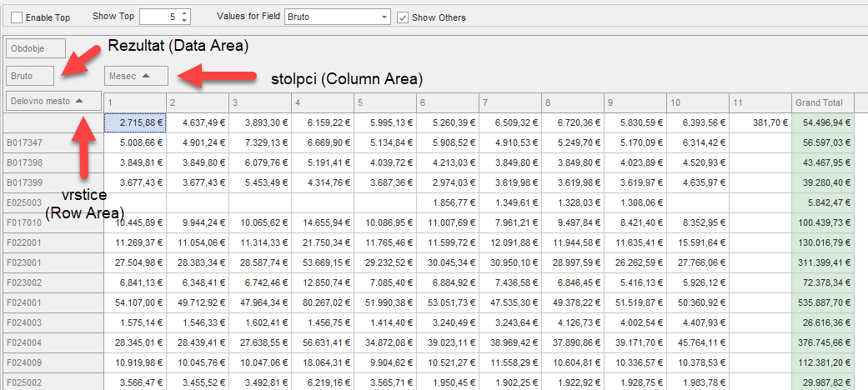
Task: Click grand total cell 54.496,94 €
Action: click(x=823, y=122)
